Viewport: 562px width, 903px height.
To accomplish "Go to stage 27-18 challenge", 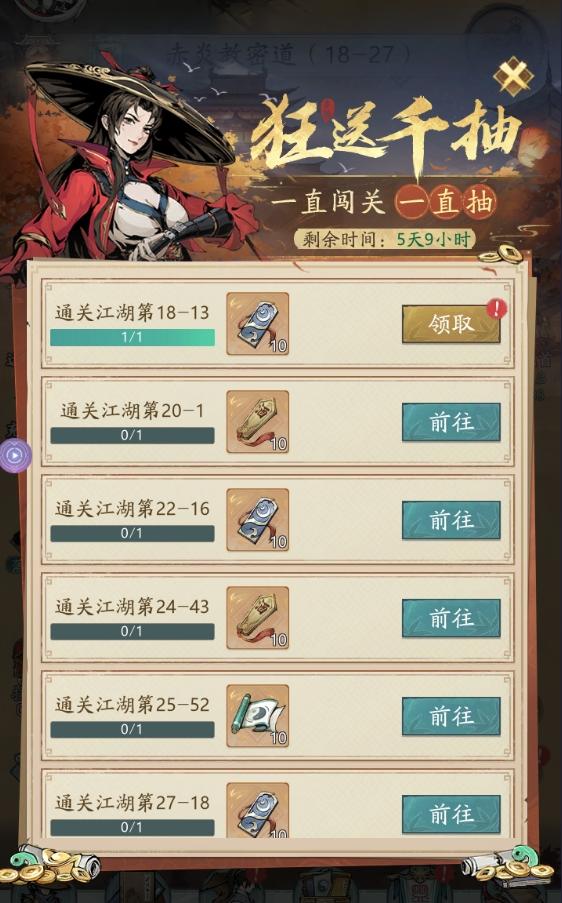I will coord(451,814).
